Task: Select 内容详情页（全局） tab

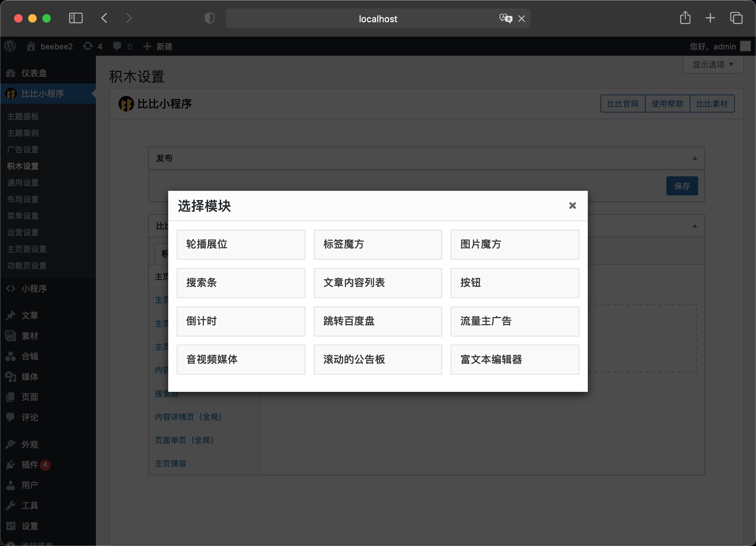Action: pos(204,417)
